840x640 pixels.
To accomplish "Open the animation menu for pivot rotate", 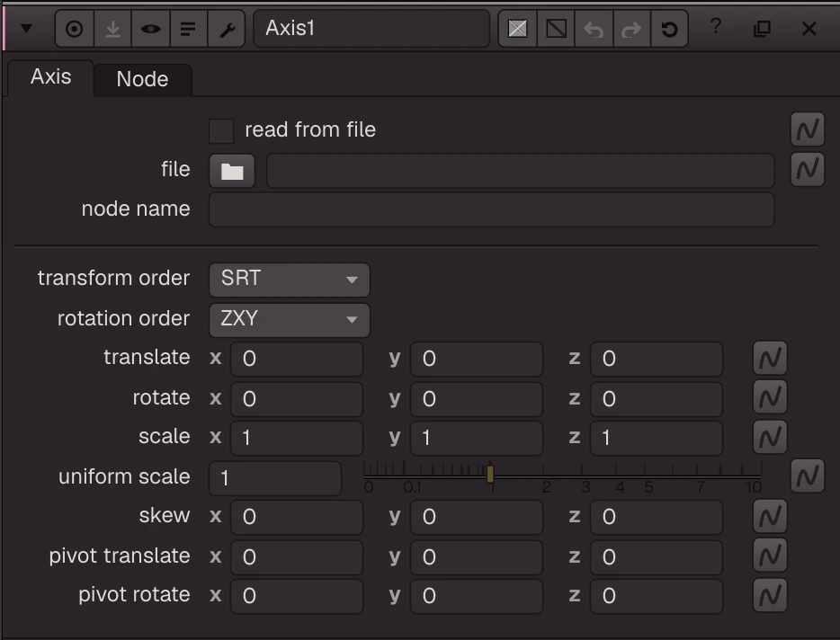I will coord(770,595).
